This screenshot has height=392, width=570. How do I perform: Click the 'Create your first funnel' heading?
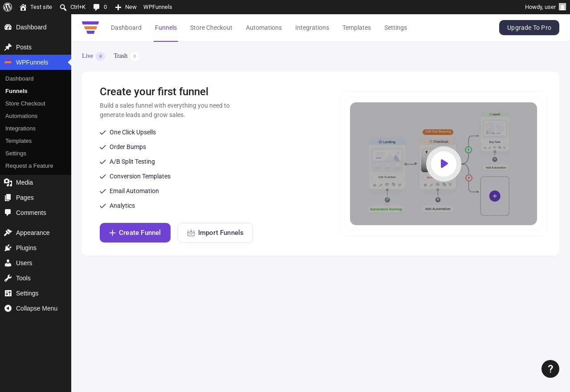(154, 92)
